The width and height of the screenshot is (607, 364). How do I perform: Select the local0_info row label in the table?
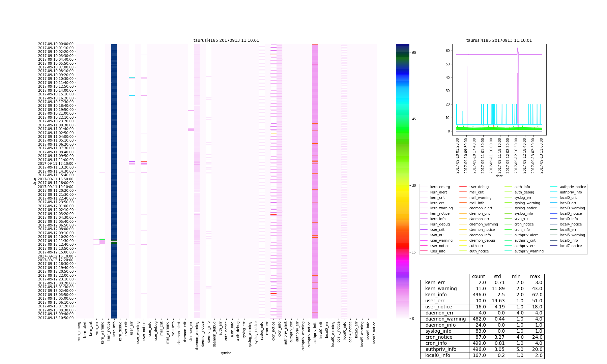tap(437, 356)
